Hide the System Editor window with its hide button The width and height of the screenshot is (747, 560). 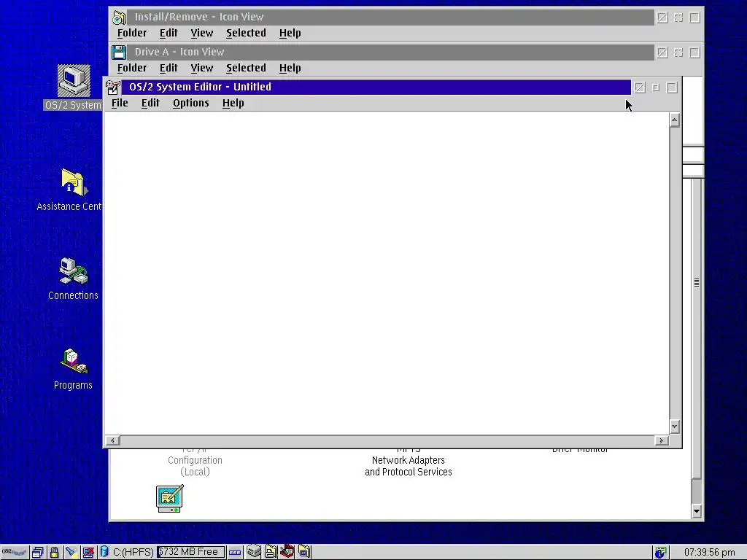pyautogui.click(x=656, y=87)
